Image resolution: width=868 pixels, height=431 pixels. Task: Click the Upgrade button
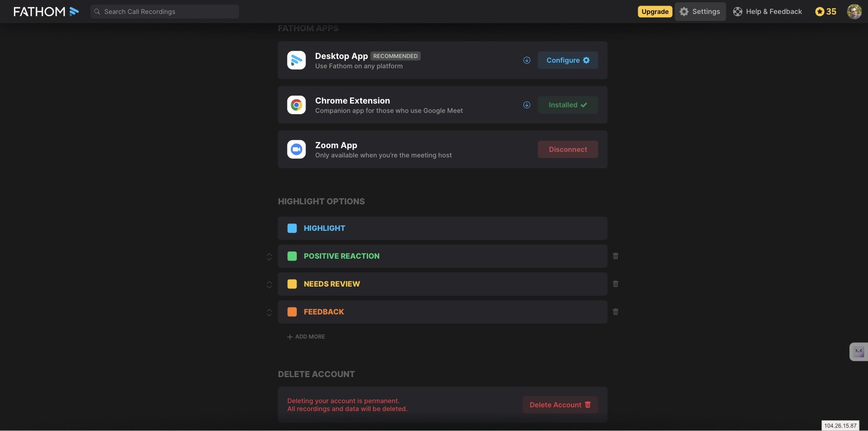pyautogui.click(x=655, y=12)
